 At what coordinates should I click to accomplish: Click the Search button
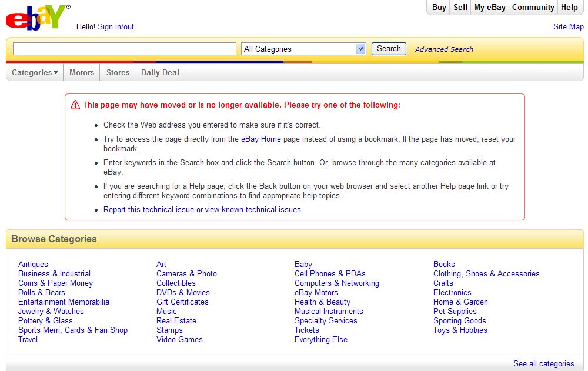(x=389, y=49)
